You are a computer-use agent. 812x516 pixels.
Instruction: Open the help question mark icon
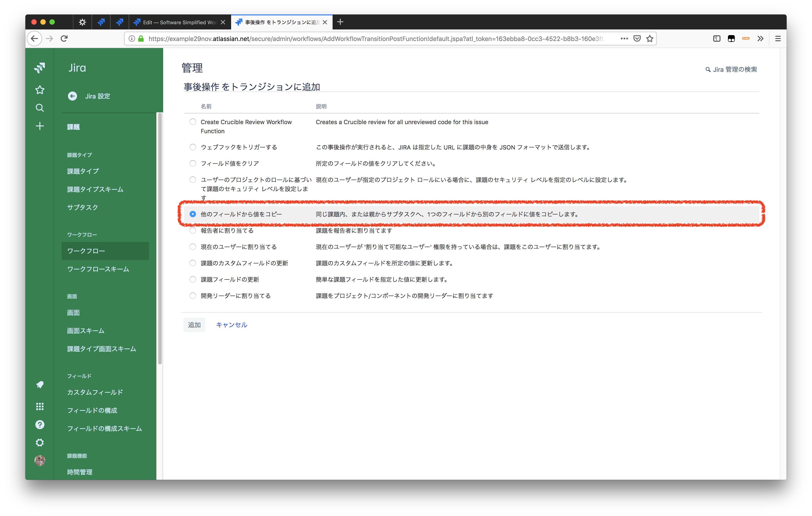(40, 425)
